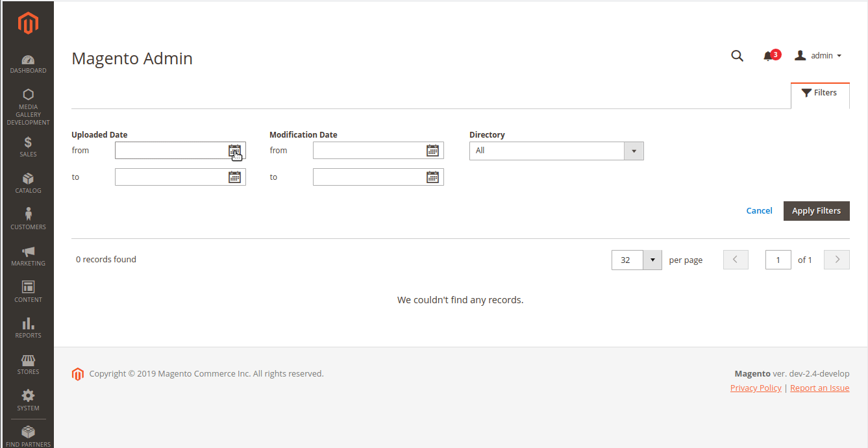Open the per page dropdown showing 32

coord(652,260)
